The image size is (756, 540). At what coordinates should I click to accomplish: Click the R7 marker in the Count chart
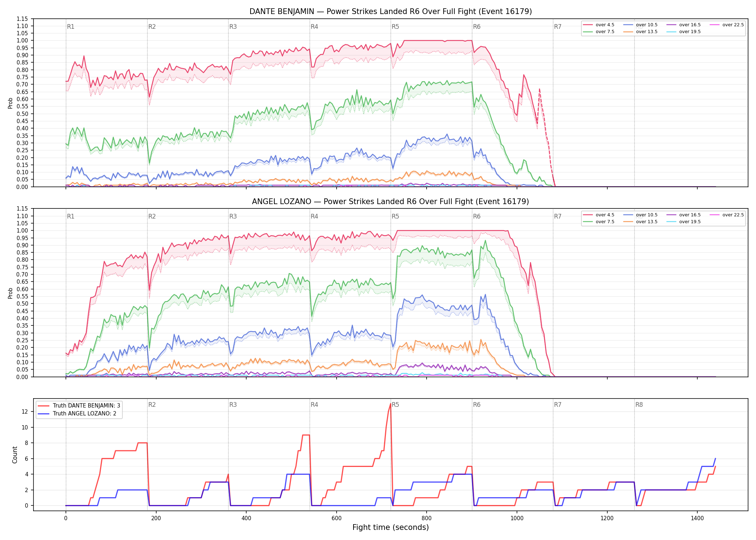pyautogui.click(x=558, y=405)
